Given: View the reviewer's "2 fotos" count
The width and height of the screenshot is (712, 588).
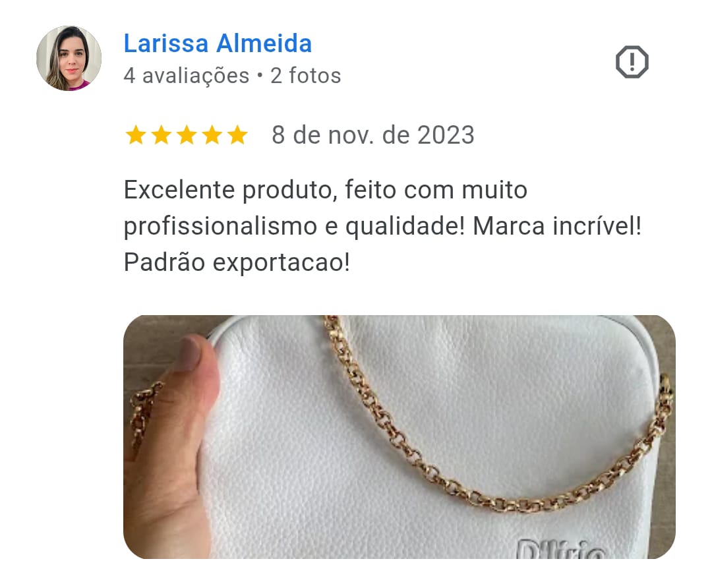Looking at the screenshot, I should [306, 76].
